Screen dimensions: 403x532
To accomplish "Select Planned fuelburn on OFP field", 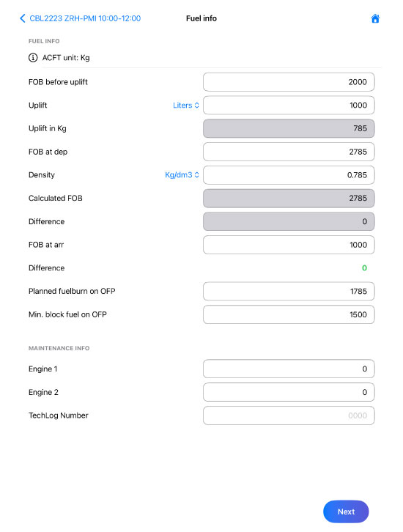I will coord(289,291).
